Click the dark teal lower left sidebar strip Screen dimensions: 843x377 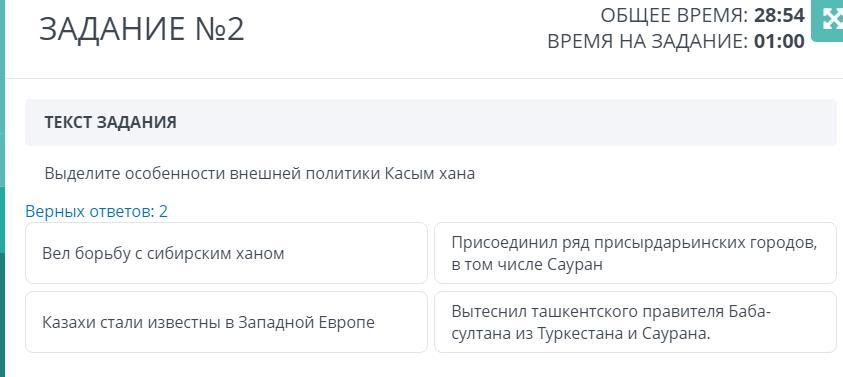tap(2, 315)
